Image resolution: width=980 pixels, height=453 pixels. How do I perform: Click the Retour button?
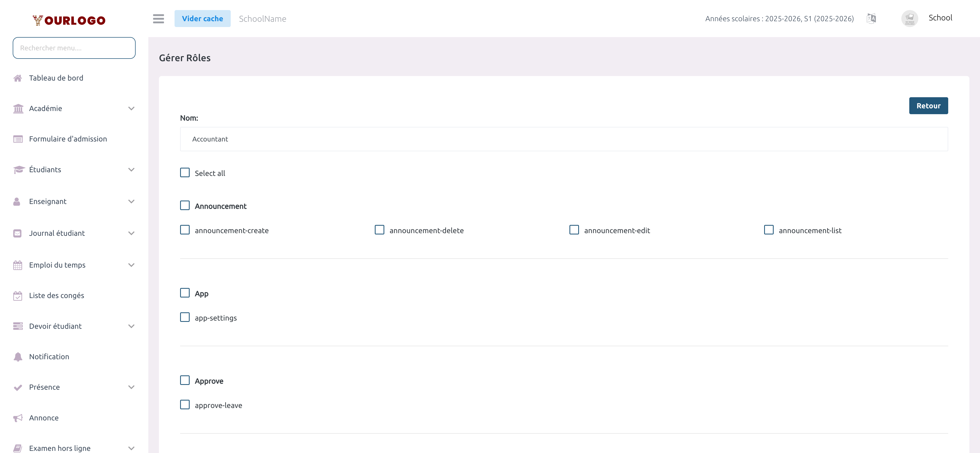(928, 105)
